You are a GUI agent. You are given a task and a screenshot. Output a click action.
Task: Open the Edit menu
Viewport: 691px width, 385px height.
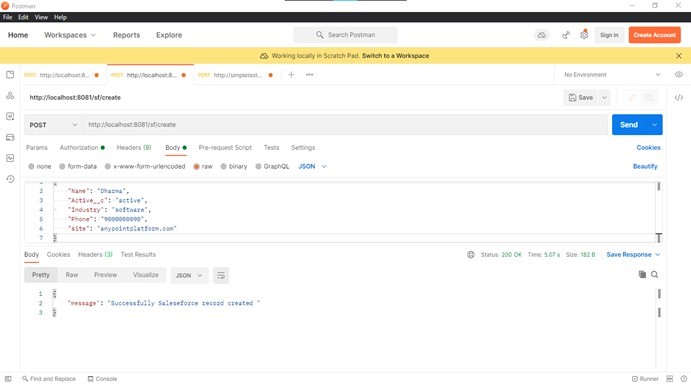(x=23, y=17)
